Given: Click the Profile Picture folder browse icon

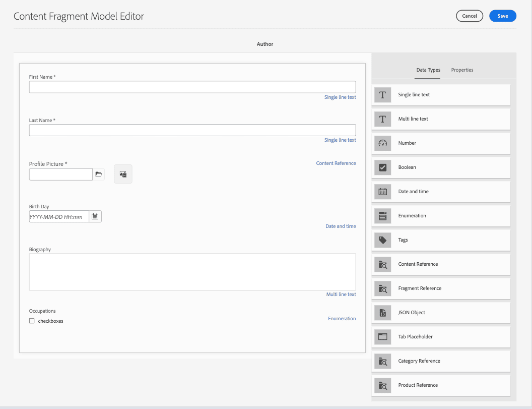Looking at the screenshot, I should coord(99,174).
